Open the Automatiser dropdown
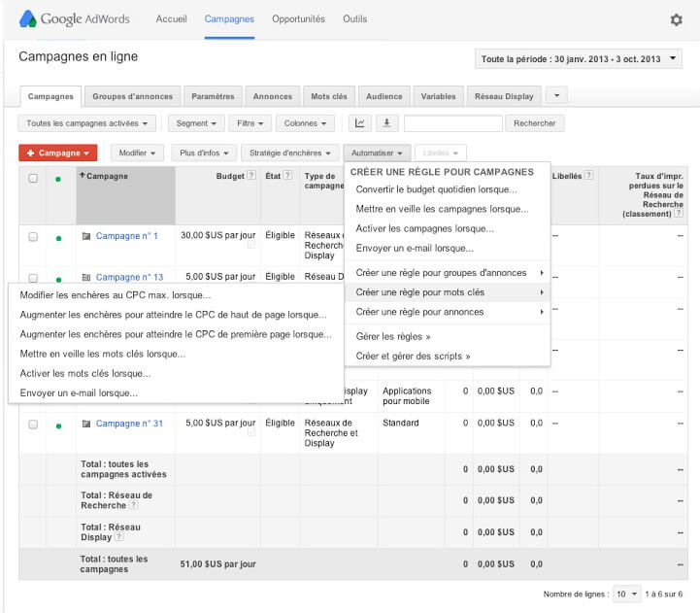700x613 pixels. 377,153
